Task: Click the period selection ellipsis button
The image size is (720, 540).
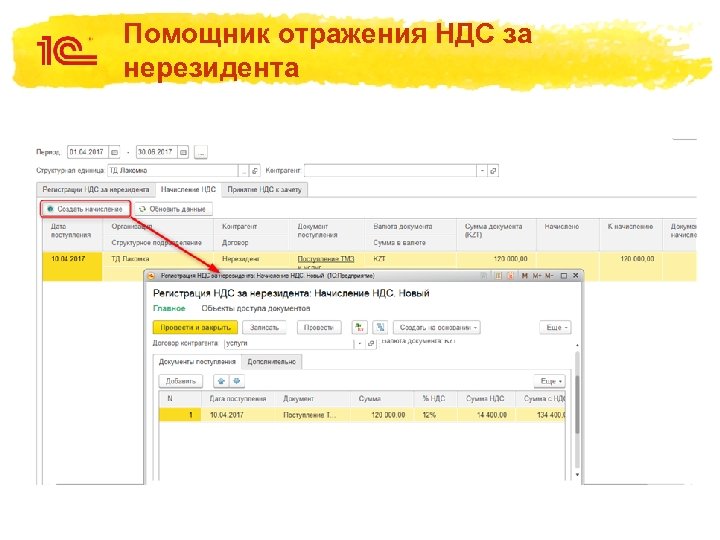Action: pyautogui.click(x=201, y=152)
